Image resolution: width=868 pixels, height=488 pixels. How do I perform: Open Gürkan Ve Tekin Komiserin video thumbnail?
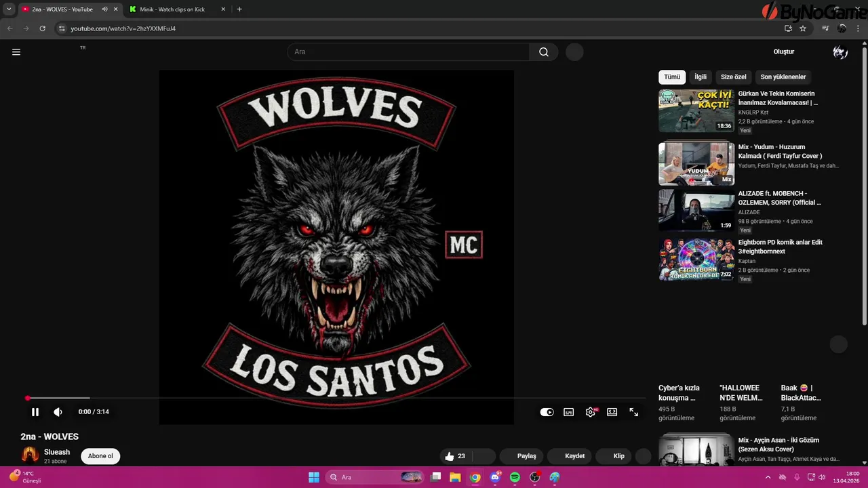click(x=696, y=110)
